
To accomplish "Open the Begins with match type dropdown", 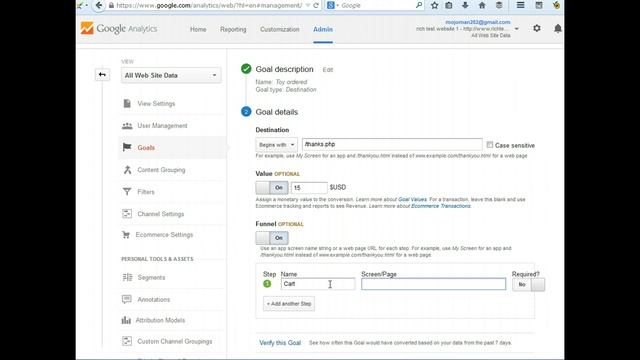I will pos(276,144).
